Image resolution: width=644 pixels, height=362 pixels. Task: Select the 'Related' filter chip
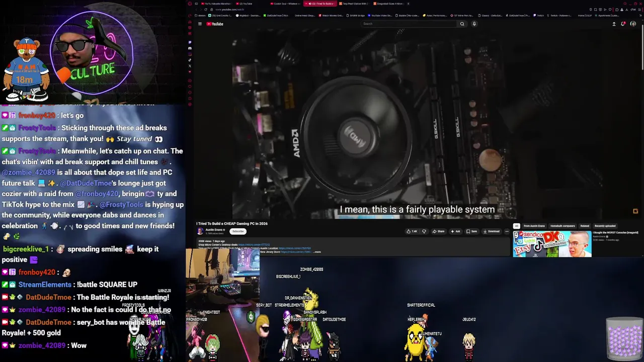[x=585, y=226]
